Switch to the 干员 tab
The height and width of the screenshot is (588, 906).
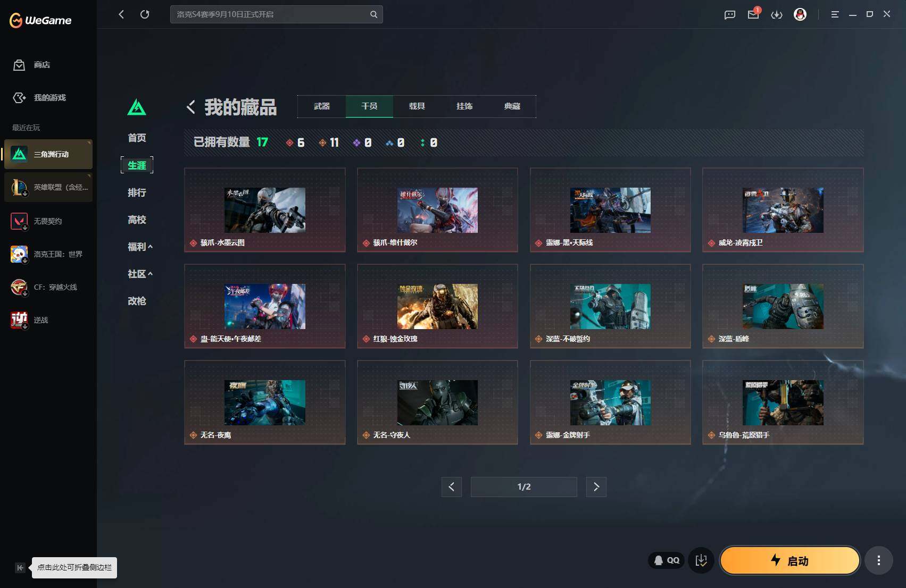pos(369,106)
